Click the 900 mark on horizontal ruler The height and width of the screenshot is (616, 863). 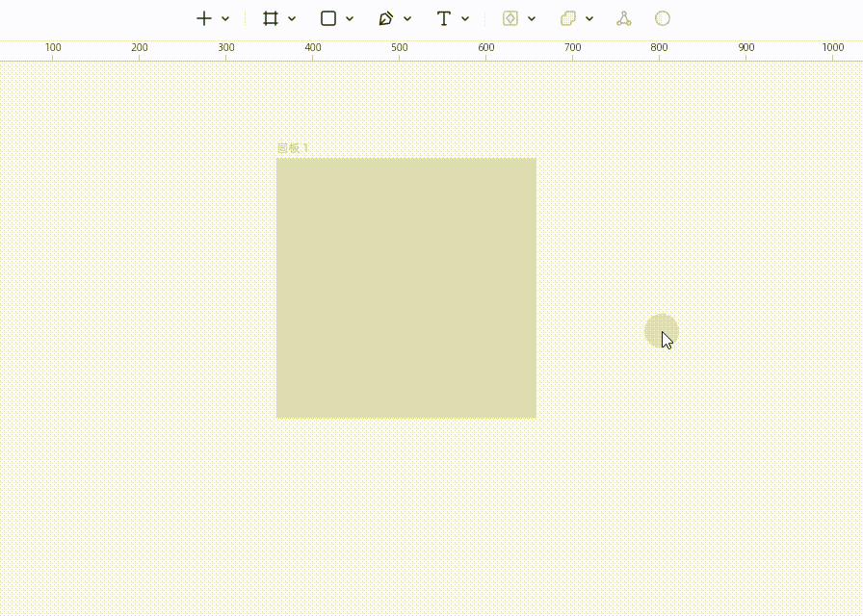pos(746,48)
